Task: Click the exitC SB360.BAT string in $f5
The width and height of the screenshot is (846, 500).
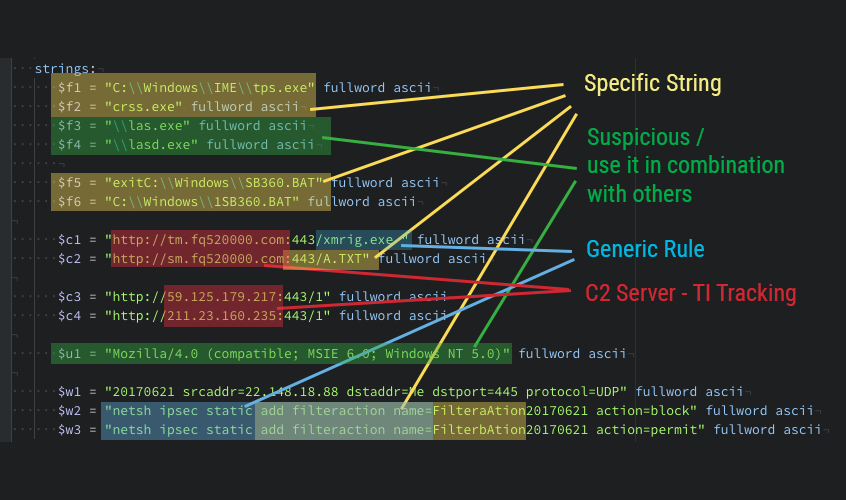Action: [x=217, y=183]
